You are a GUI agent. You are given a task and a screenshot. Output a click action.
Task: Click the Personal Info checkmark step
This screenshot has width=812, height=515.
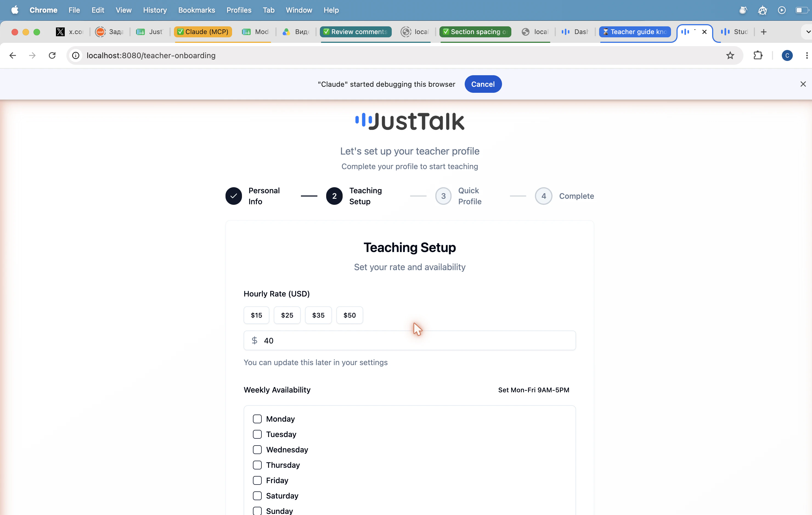234,196
